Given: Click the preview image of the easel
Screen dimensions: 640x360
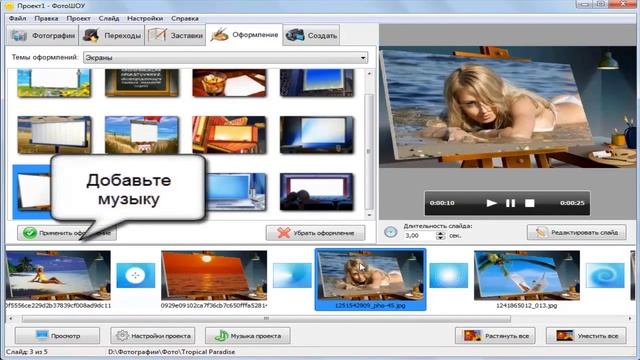Looking at the screenshot, I should [x=508, y=107].
